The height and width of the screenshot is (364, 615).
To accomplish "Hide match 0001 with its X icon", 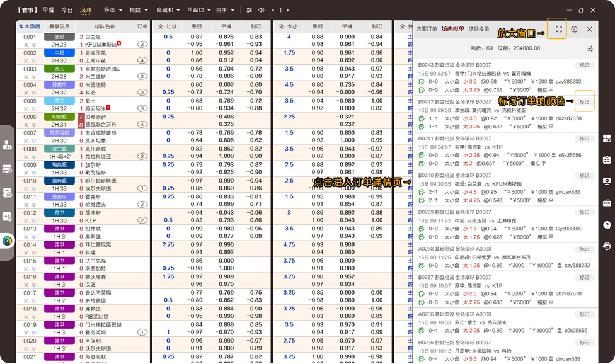I will point(26,45).
